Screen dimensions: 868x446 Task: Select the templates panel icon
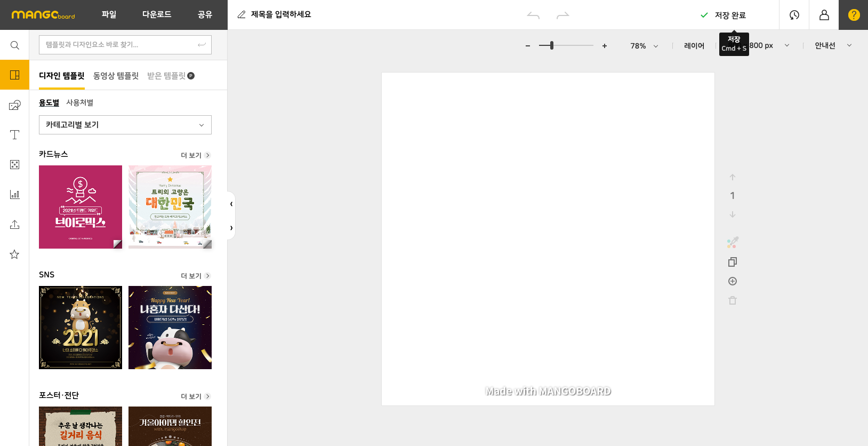(15, 75)
